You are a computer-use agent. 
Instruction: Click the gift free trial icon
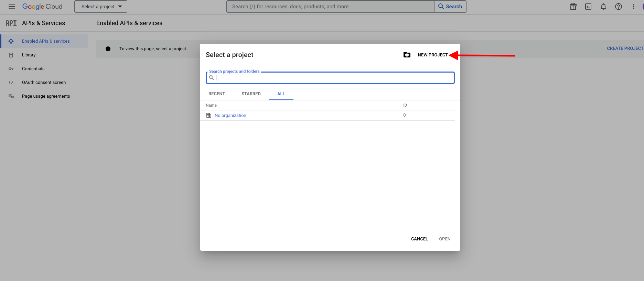tap(573, 7)
